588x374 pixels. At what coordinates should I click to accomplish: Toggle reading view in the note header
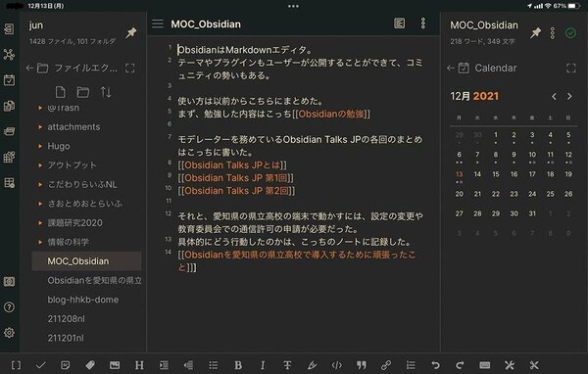pos(400,23)
